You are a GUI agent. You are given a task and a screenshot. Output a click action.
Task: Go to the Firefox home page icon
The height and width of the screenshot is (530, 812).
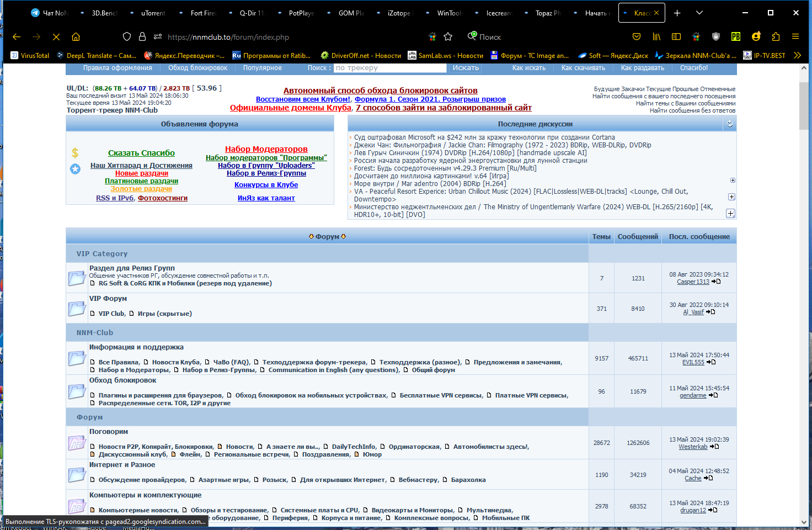[x=76, y=37]
